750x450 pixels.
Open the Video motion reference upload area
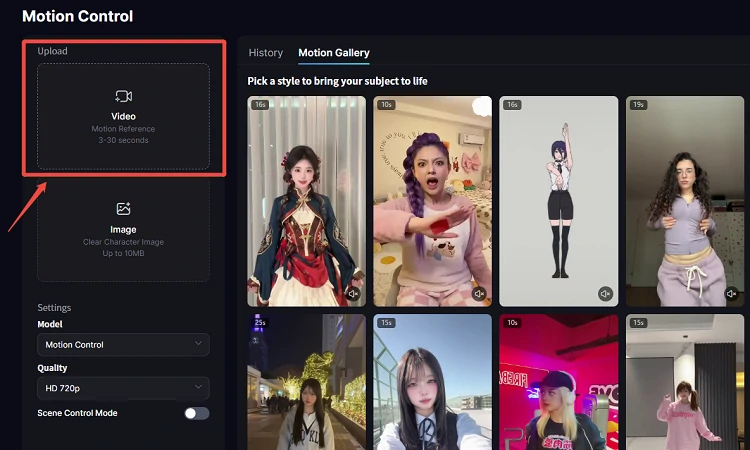[x=123, y=116]
